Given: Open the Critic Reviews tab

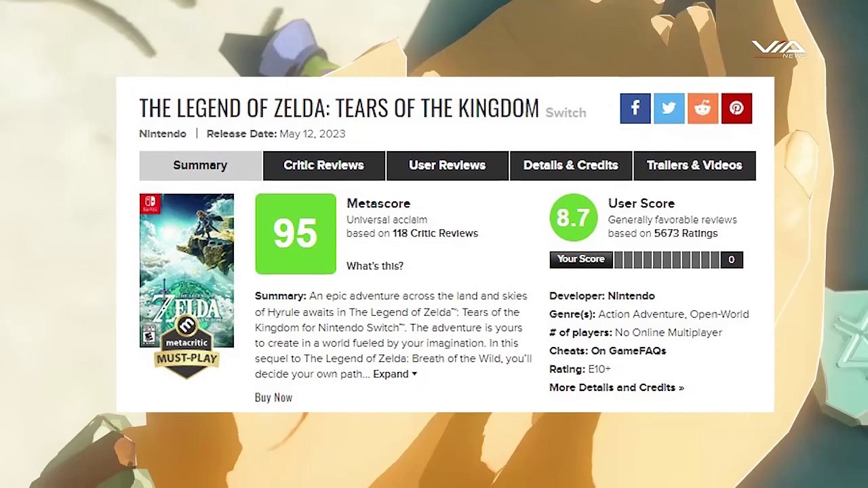Looking at the screenshot, I should click(323, 165).
